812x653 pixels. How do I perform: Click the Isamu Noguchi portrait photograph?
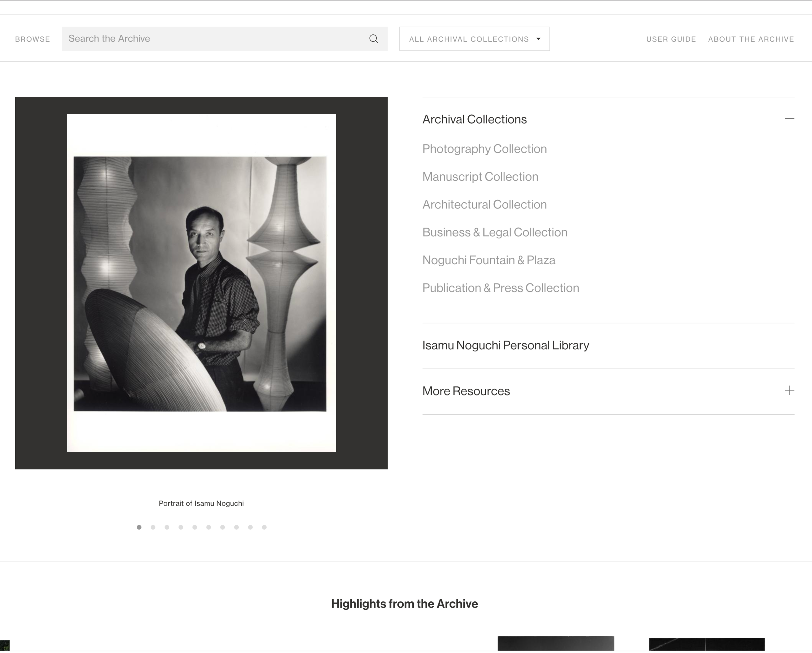pyautogui.click(x=201, y=283)
